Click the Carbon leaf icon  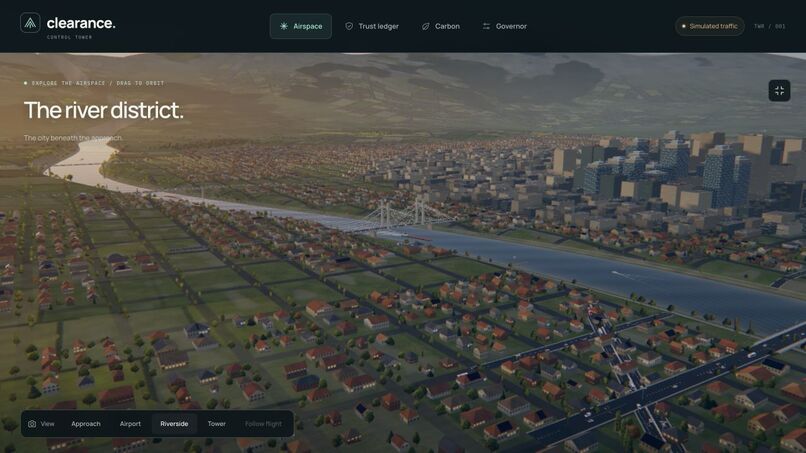[x=426, y=26]
